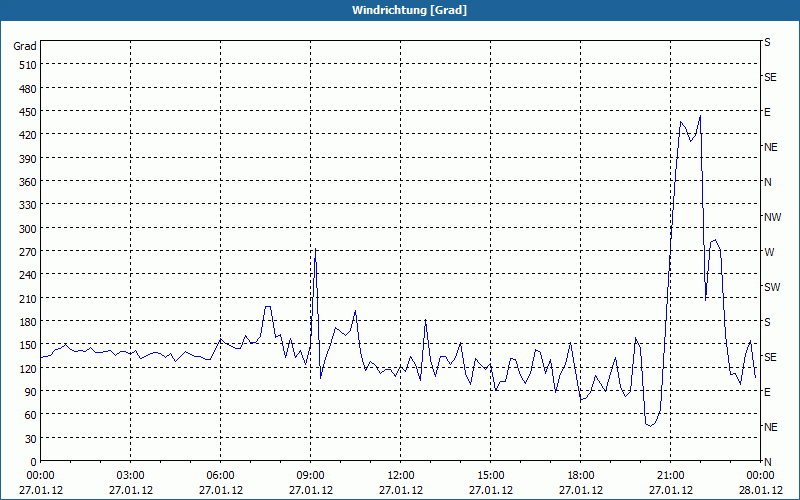Viewport: 800px width, 500px height.
Task: Select the '12:00' time axis label
Action: 401,476
